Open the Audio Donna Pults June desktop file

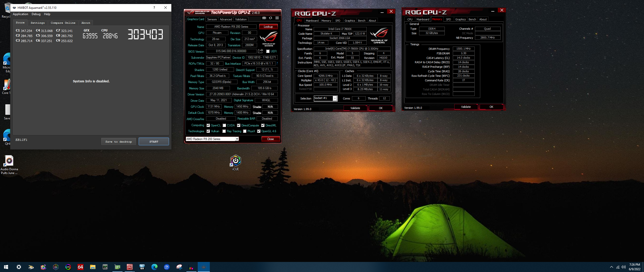click(x=9, y=165)
